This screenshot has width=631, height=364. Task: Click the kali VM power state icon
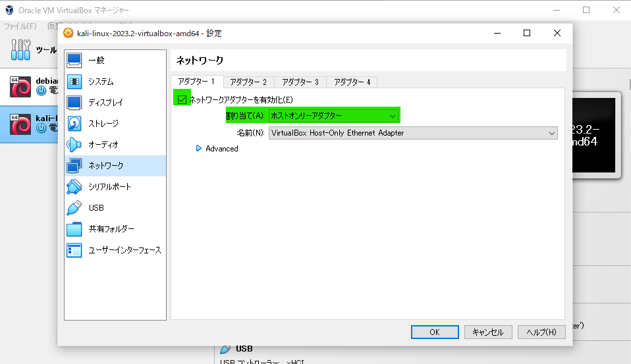(41, 128)
